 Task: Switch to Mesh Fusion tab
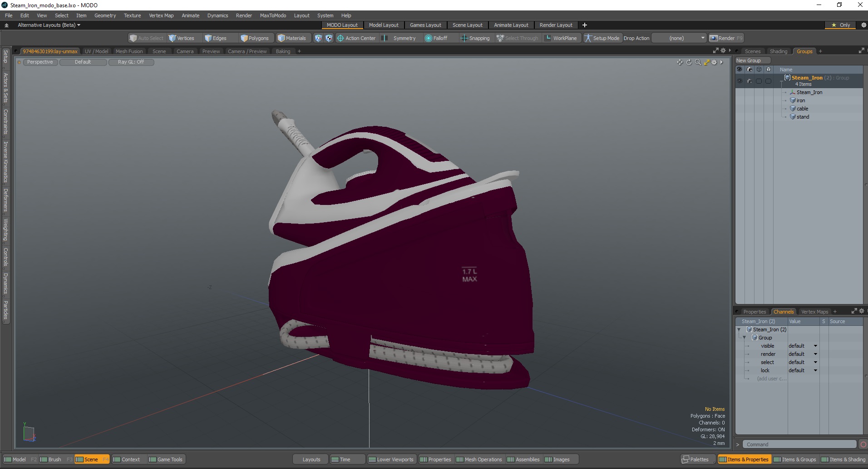tap(129, 51)
